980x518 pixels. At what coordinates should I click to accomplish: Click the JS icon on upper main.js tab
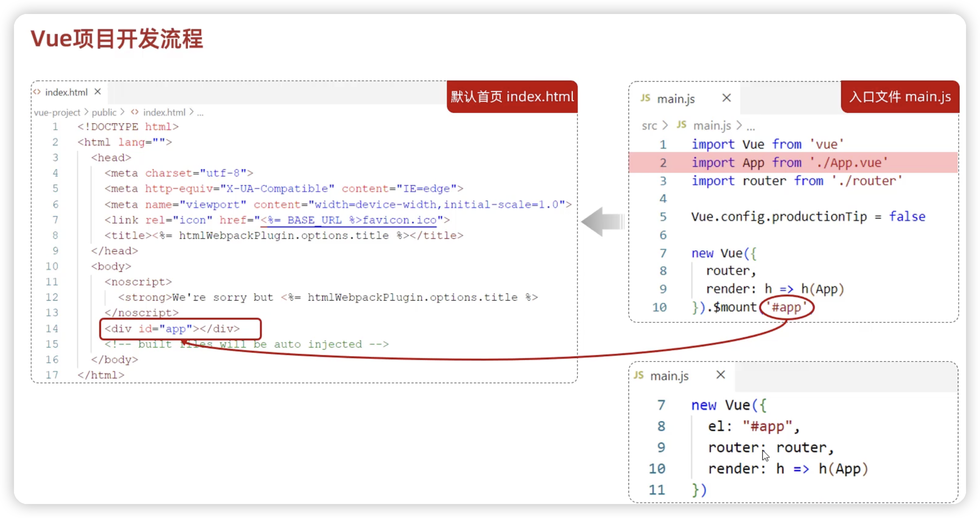pos(645,98)
